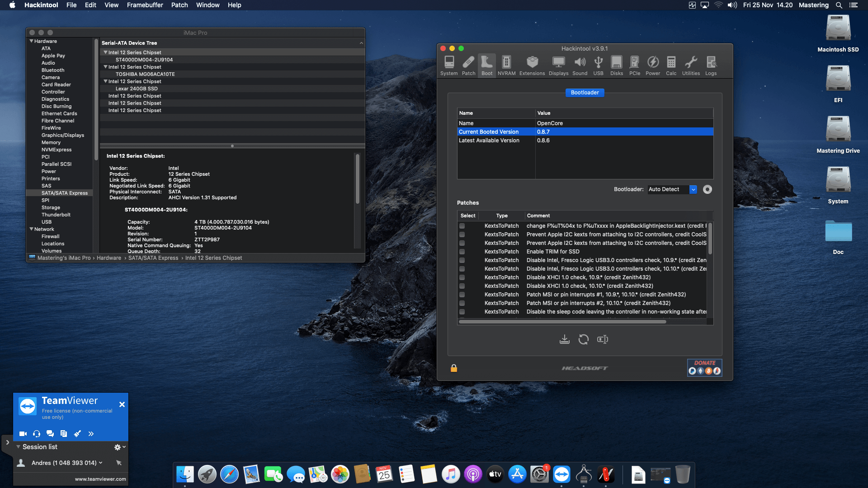Click the www.teamviewer.com link
The image size is (868, 488).
pyautogui.click(x=100, y=479)
